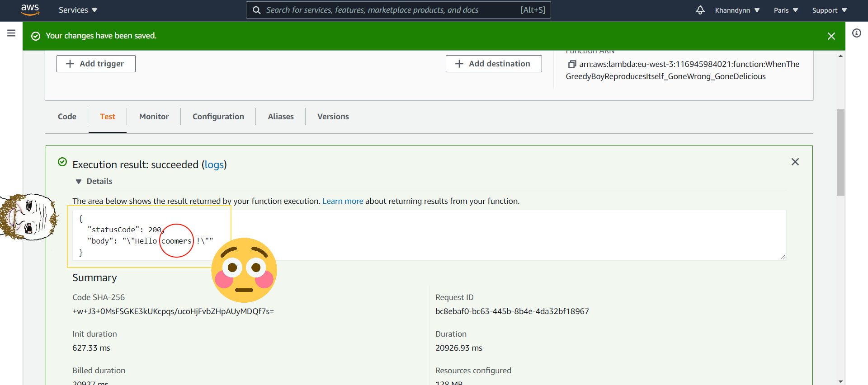This screenshot has width=868, height=385.
Task: Open the Services dropdown menu
Action: click(x=78, y=10)
